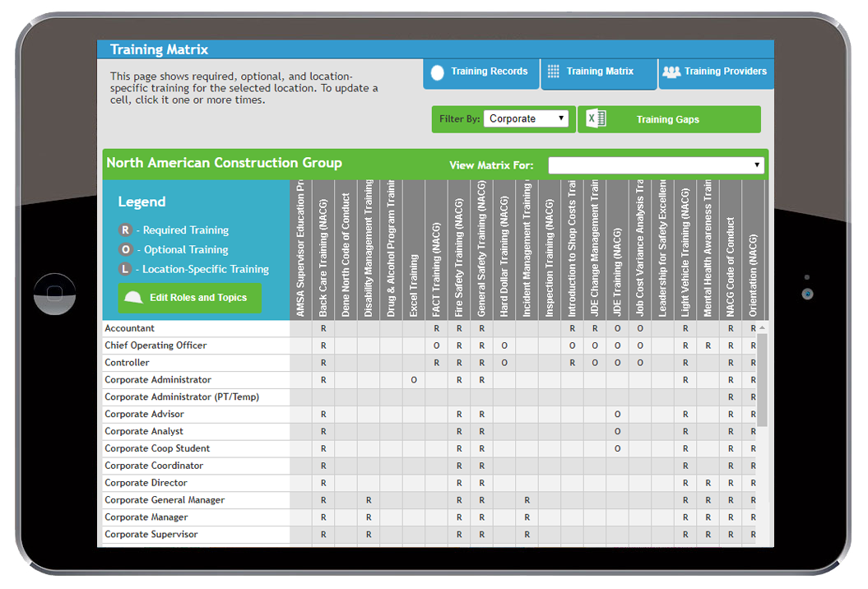
Task: Click the L Location-Specific Training legend icon
Action: (x=126, y=268)
